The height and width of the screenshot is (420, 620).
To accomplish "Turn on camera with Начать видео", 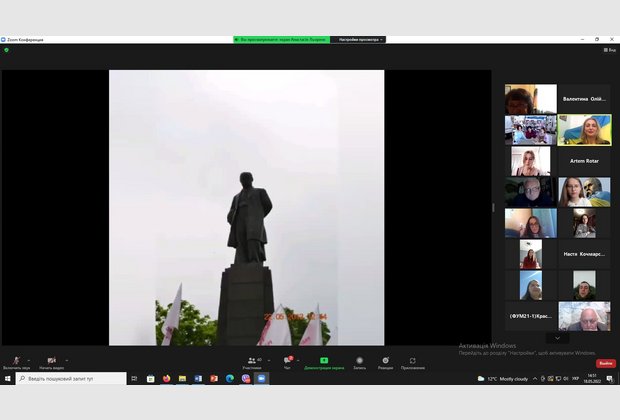I will coord(51,361).
